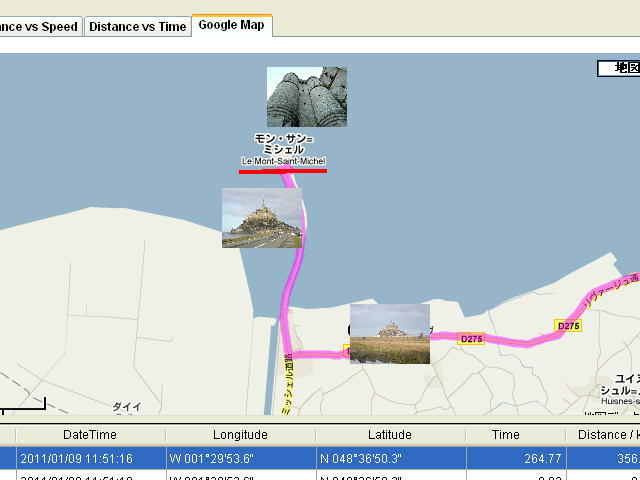Click the latitude cell N 048°36'50.3"
This screenshot has height=480, width=640.
tap(389, 458)
